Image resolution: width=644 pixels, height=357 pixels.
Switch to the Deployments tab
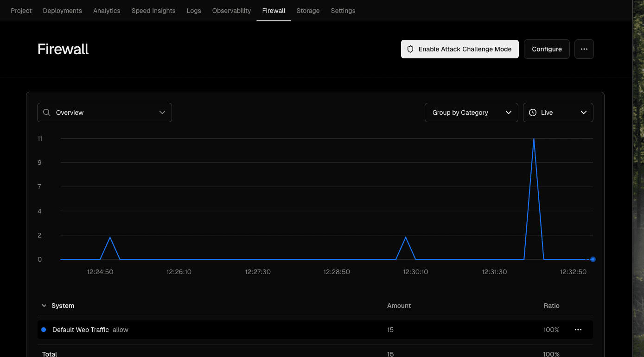point(62,10)
